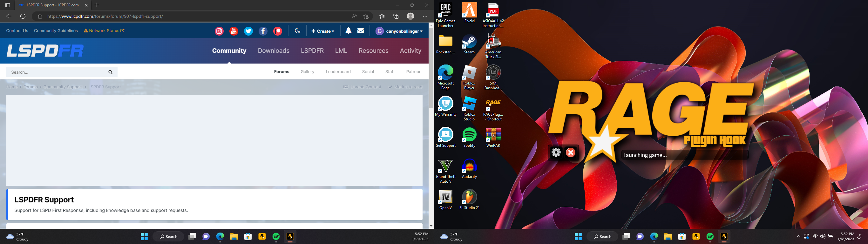This screenshot has height=244, width=868.
Task: Click the LSPDFR logo in the site banner
Action: (x=45, y=51)
